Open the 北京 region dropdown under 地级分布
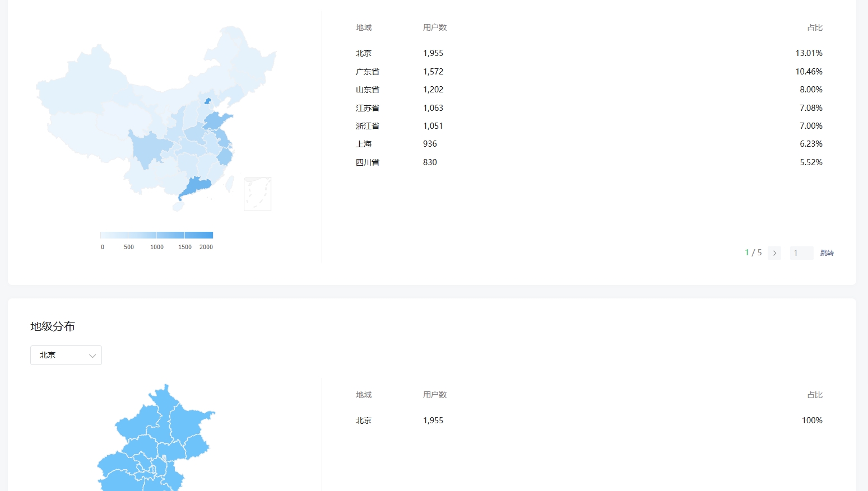 tap(66, 355)
